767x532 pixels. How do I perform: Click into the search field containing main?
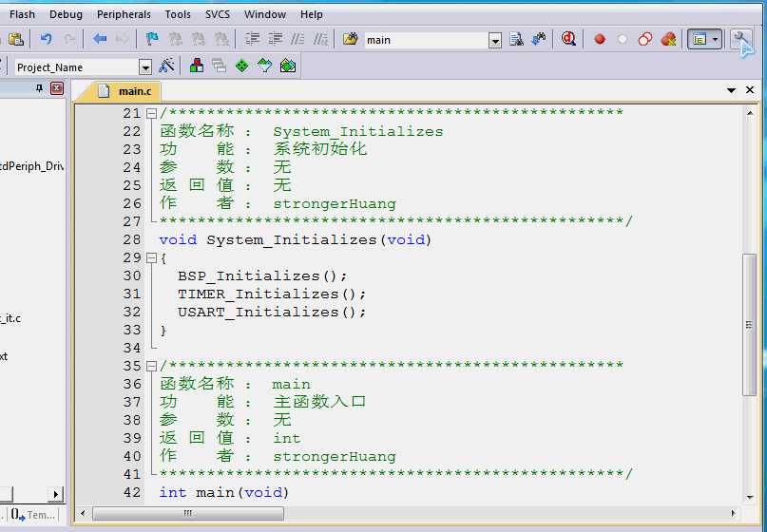pyautogui.click(x=426, y=40)
